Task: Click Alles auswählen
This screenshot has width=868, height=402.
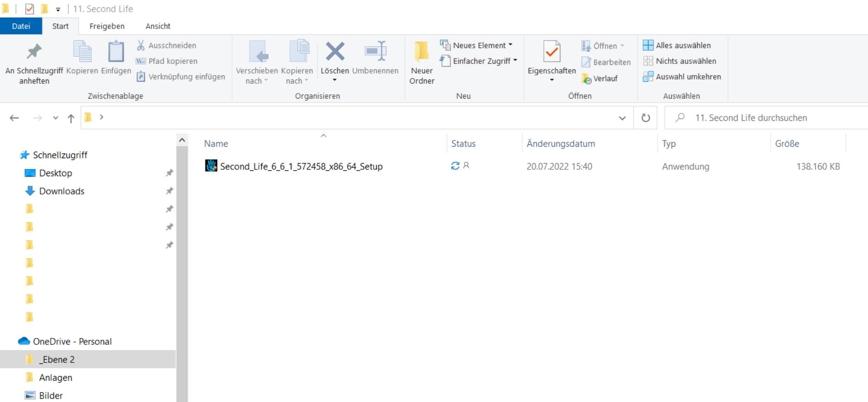Action: pyautogui.click(x=677, y=45)
